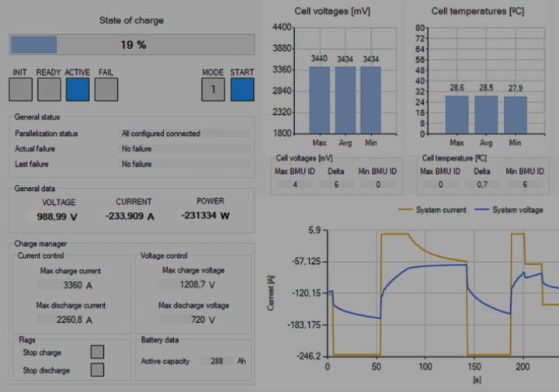Click the MODE button showing 1

(x=213, y=90)
